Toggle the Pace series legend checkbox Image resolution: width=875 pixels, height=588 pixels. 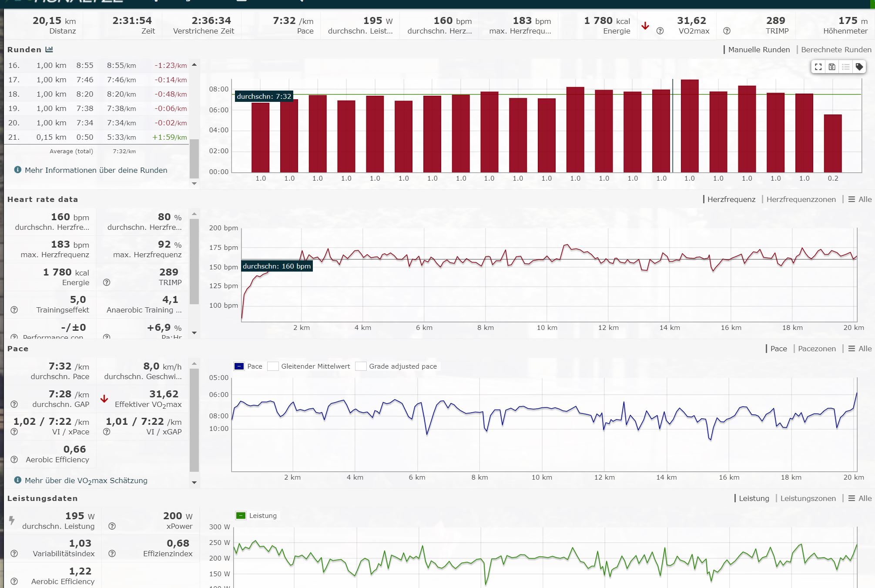(239, 366)
